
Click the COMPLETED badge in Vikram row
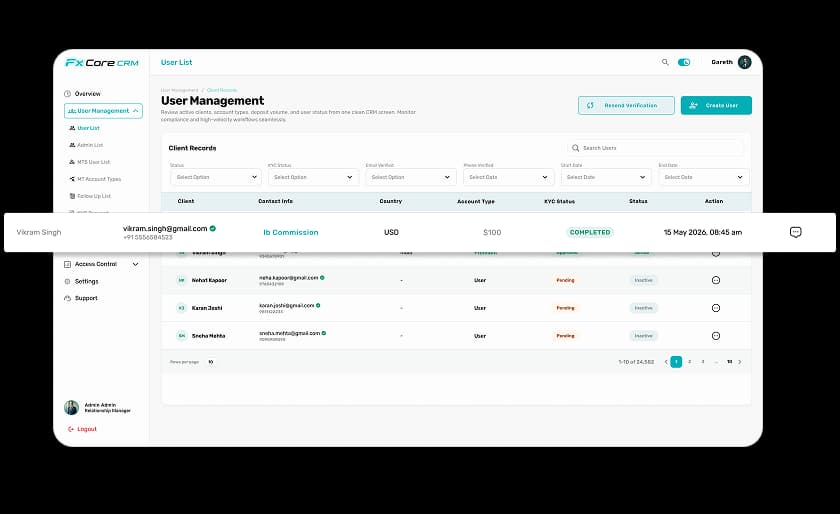[590, 232]
